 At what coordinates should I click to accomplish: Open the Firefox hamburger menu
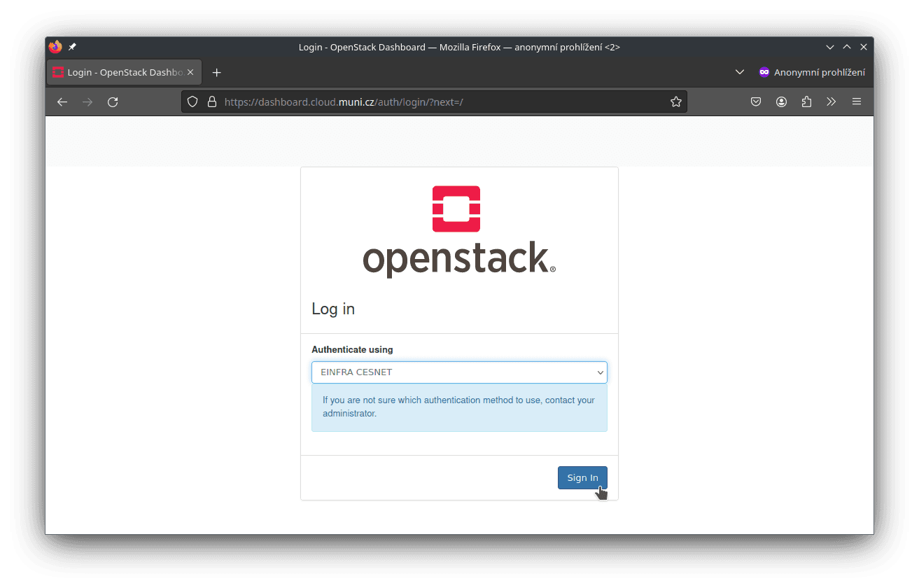coord(857,101)
